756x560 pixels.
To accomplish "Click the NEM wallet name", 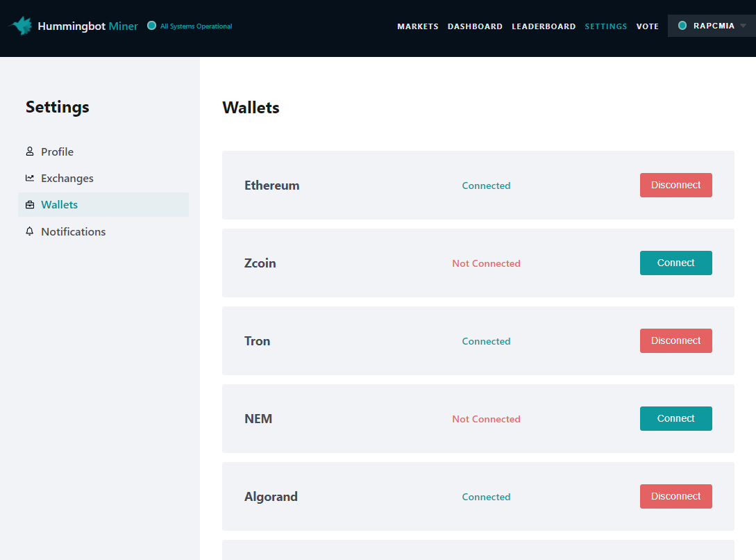I will 258,419.
